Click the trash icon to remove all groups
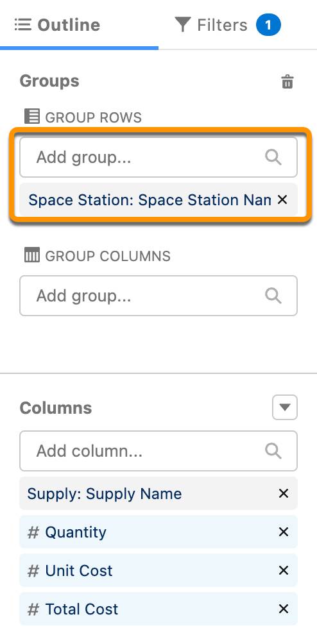Screen dimensions: 317x644 click(x=287, y=81)
